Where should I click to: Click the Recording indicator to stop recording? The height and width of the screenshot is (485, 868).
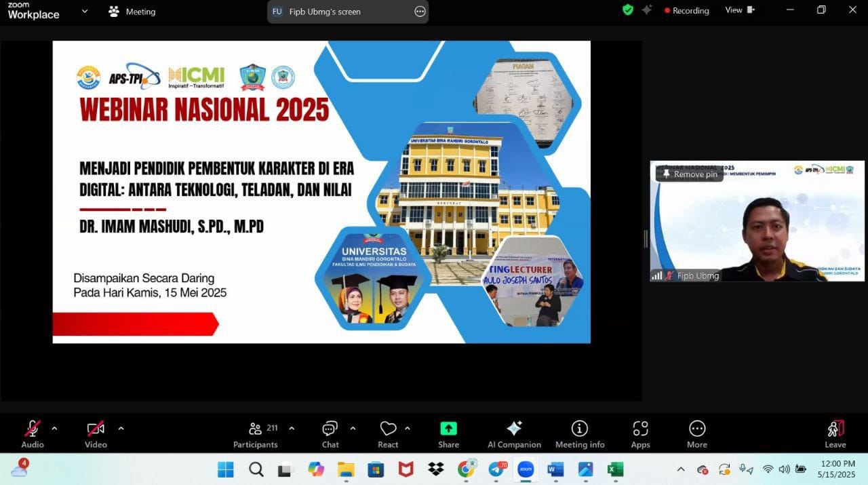pyautogui.click(x=686, y=10)
